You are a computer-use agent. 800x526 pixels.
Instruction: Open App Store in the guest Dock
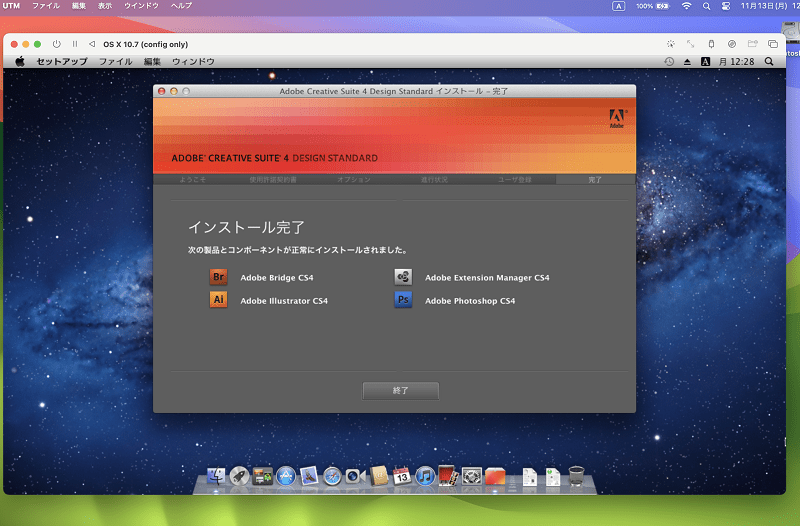click(x=286, y=476)
